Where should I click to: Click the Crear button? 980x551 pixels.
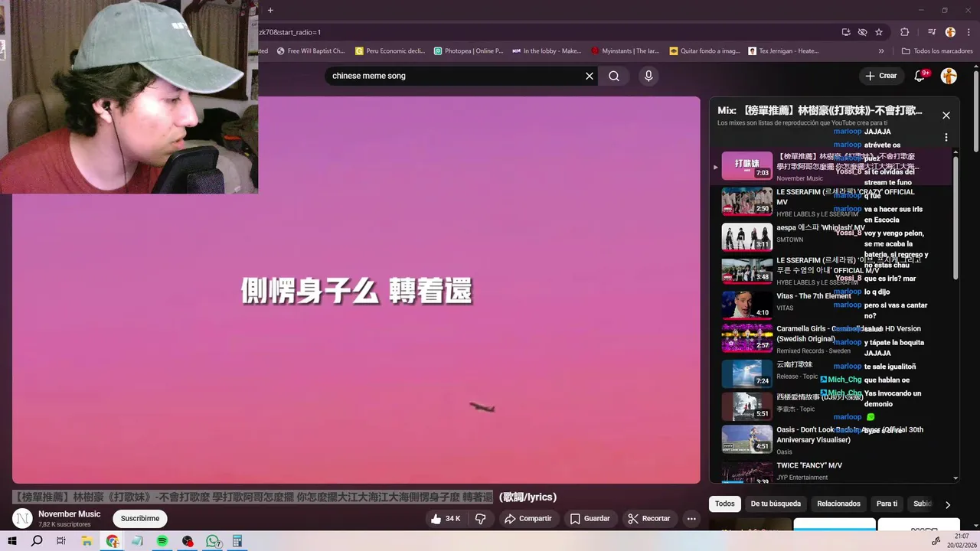coord(880,76)
